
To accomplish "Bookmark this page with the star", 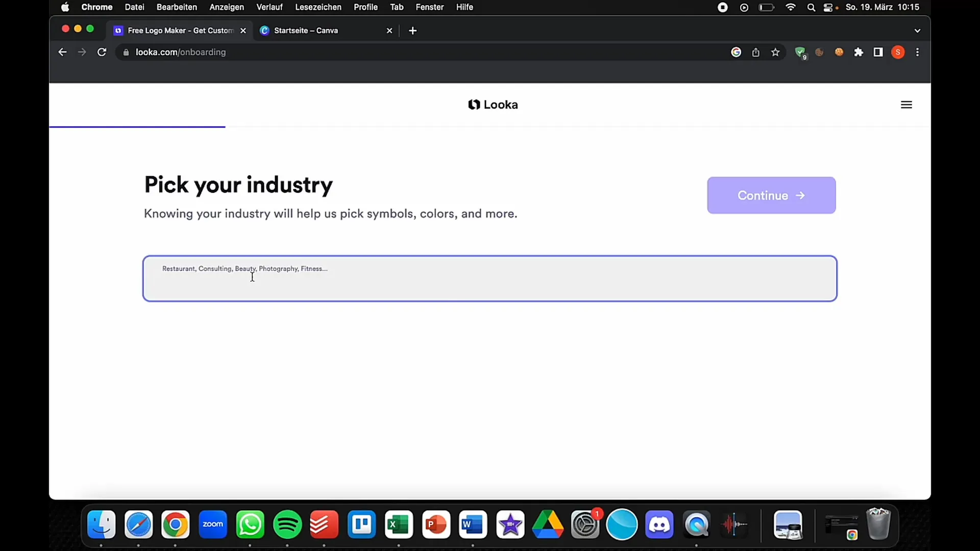I will click(x=775, y=52).
